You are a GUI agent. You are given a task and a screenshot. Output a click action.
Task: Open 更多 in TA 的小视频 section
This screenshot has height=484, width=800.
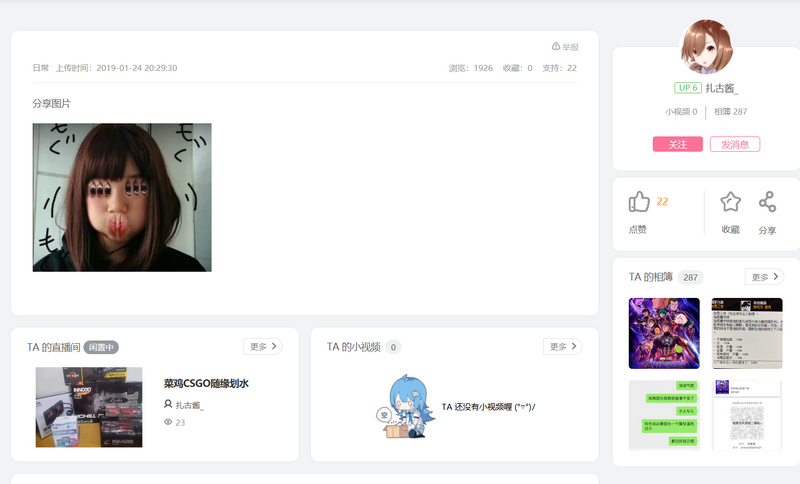(x=563, y=346)
